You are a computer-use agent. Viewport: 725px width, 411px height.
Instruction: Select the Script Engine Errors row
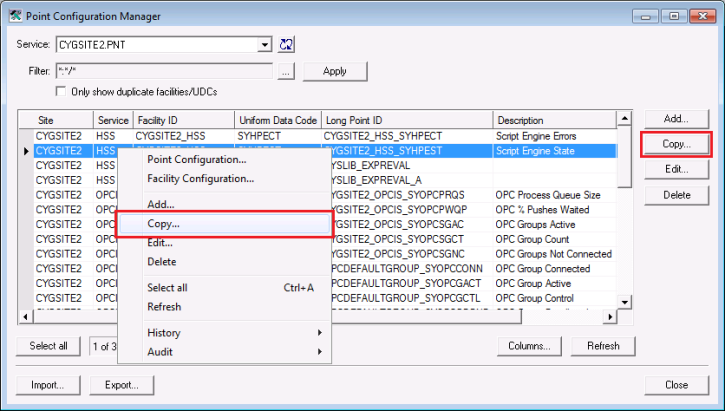coord(325,136)
